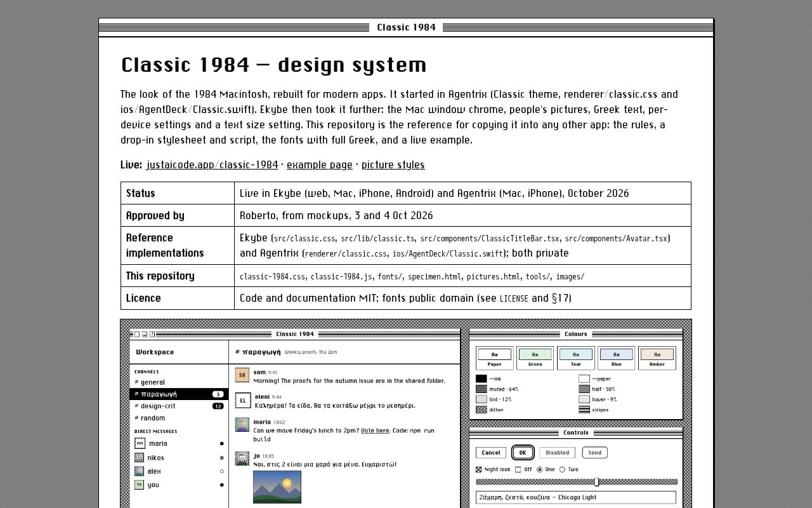Screen dimensions: 812x508
Task: Choose the Blue colour theme card
Action: 617,358
